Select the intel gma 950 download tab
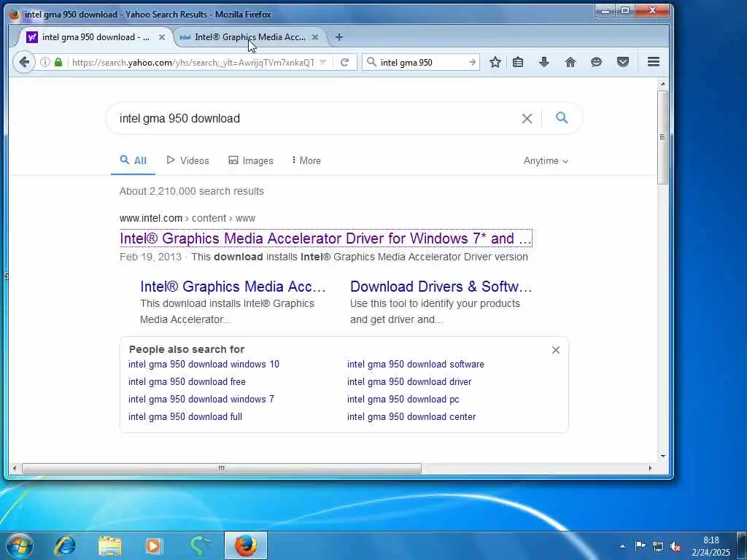747x560 pixels. [x=94, y=37]
